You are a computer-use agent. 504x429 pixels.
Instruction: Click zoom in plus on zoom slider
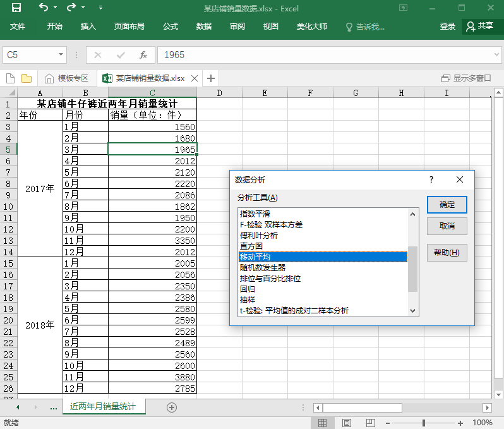[x=460, y=423]
